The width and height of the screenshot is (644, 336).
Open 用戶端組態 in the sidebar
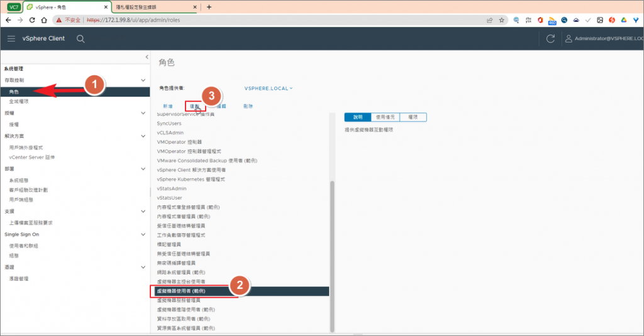[x=21, y=200]
